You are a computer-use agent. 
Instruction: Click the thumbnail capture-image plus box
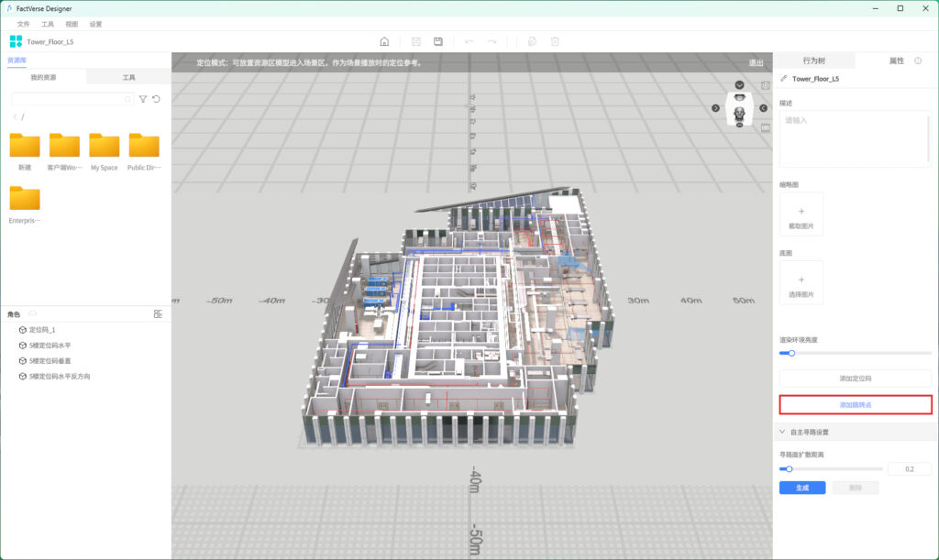pos(801,214)
